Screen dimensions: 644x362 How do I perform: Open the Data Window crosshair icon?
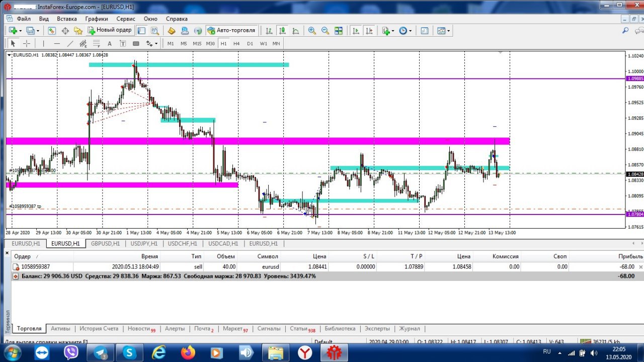(65, 30)
